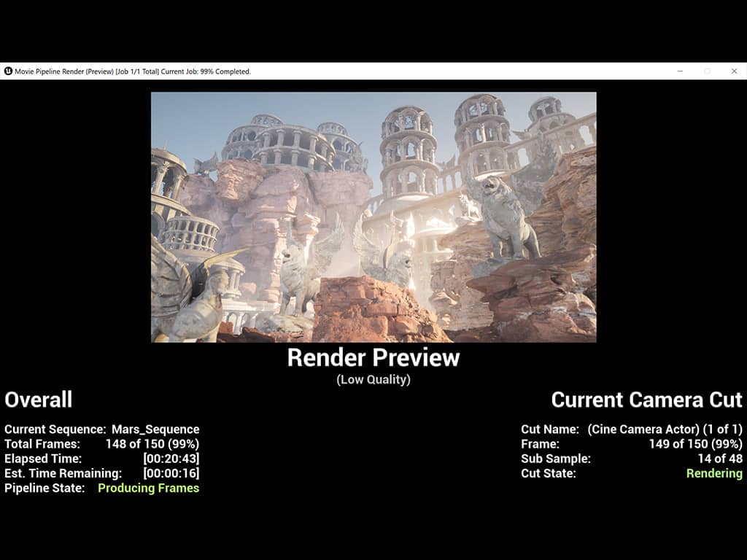The image size is (747, 560).
Task: Click the 'Current Sequence:' label
Action: (55, 429)
